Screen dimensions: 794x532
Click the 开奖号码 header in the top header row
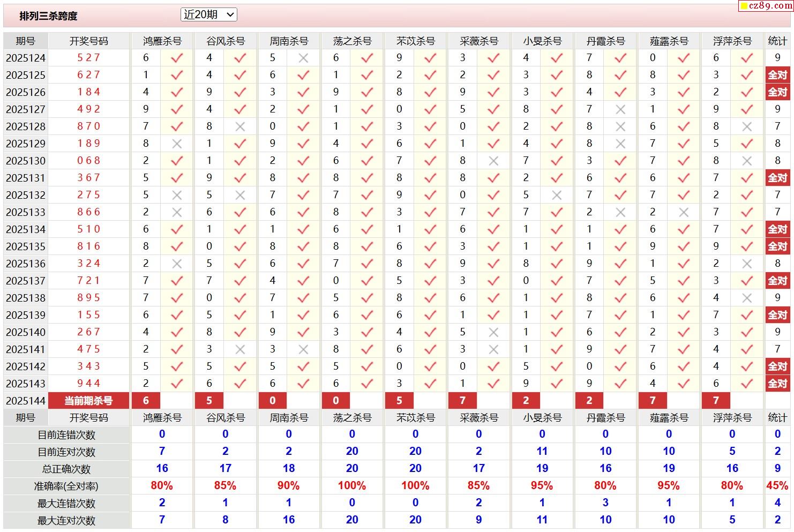click(x=89, y=41)
